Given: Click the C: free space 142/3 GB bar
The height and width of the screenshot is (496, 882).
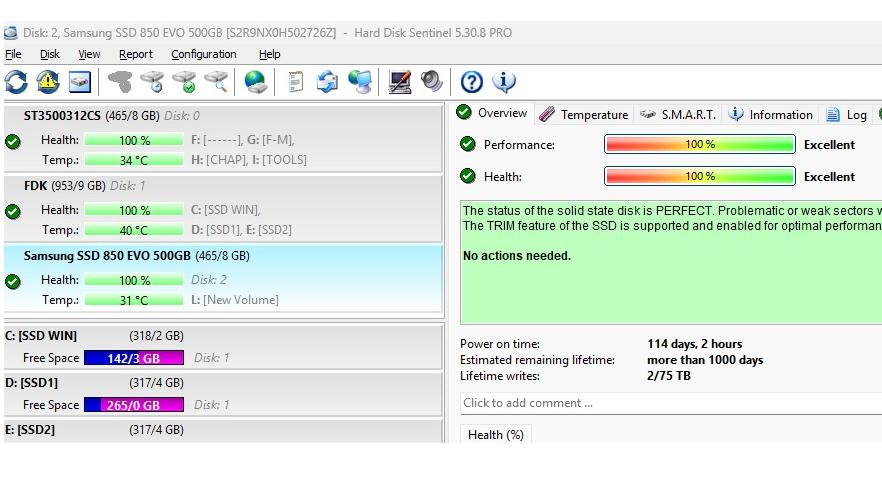Looking at the screenshot, I should point(134,358).
